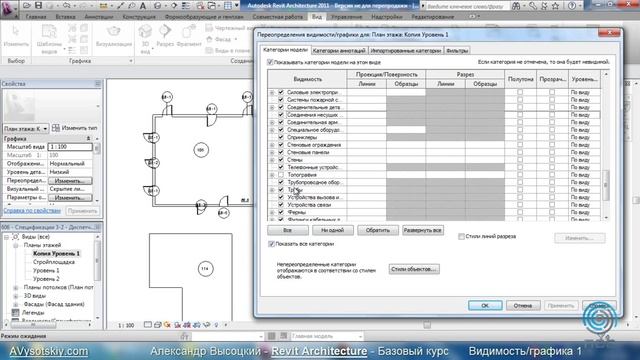Select 'Уровень 1' in project browser
640x360 pixels.
(x=46, y=271)
